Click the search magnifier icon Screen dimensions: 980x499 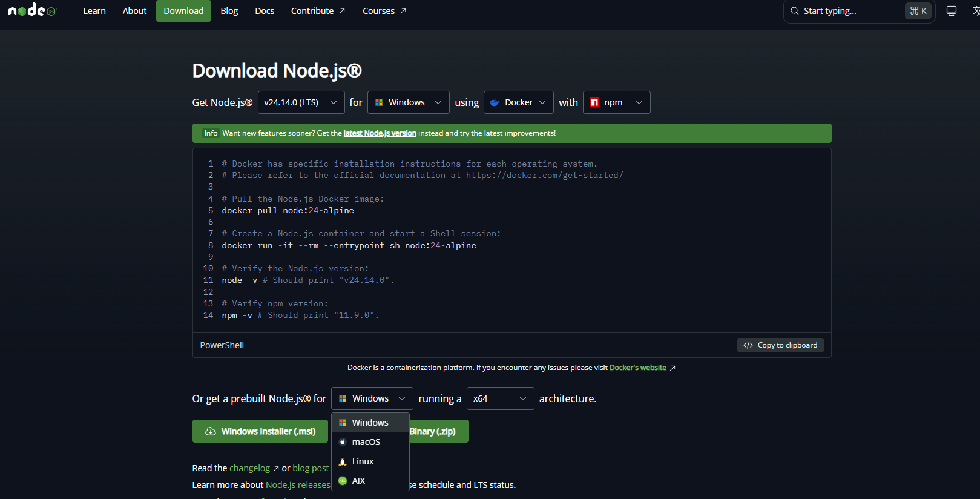pyautogui.click(x=795, y=11)
